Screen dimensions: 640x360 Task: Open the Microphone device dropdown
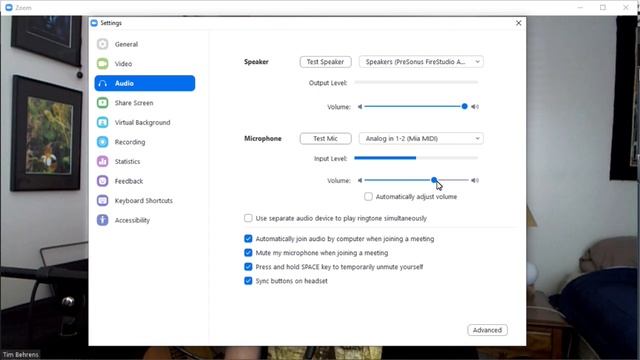[421, 139]
